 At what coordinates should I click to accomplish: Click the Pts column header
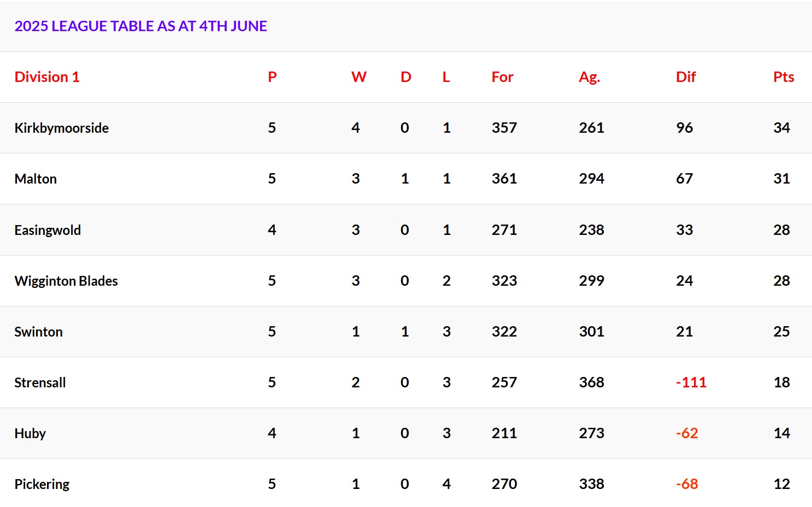pos(784,77)
